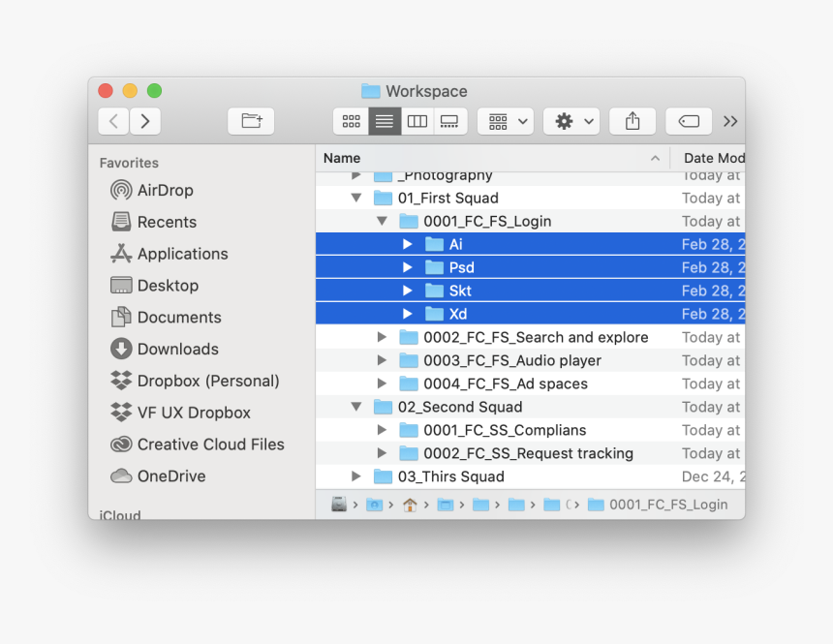Switch to column view

coord(417,122)
